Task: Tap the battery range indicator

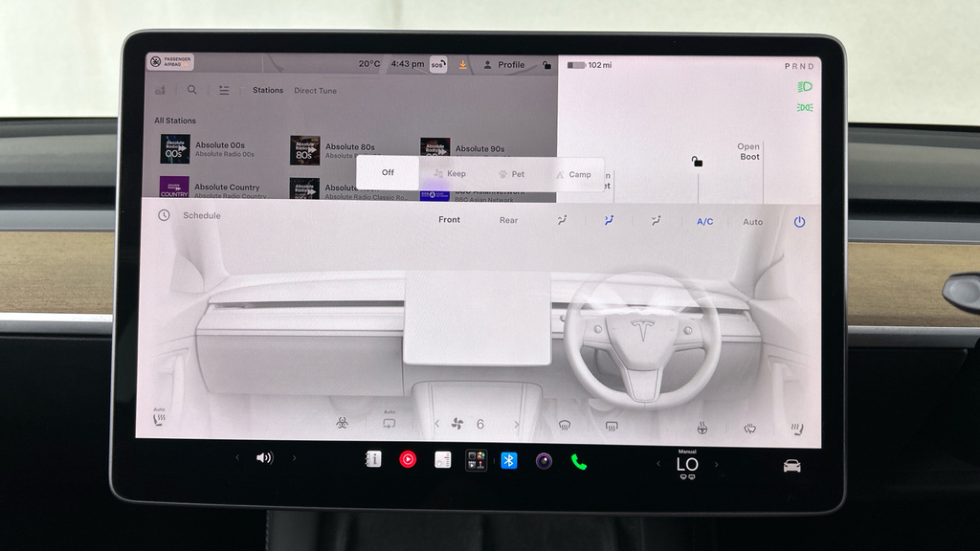Action: point(590,65)
